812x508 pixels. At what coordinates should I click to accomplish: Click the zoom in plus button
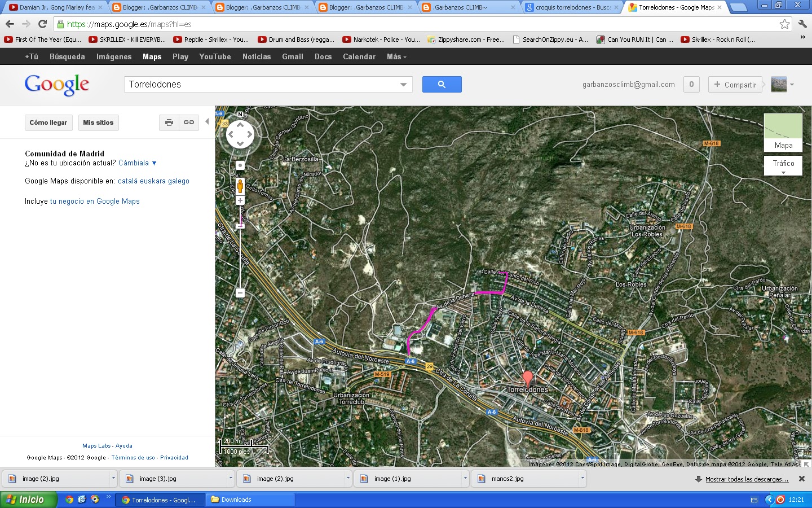(x=240, y=200)
